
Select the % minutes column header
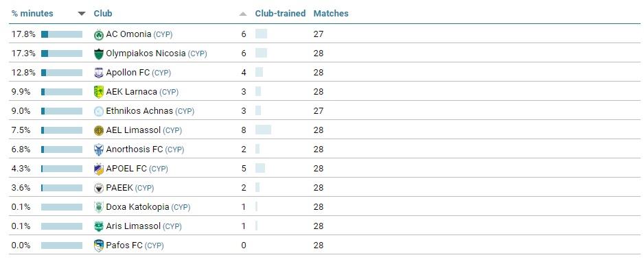coord(32,13)
